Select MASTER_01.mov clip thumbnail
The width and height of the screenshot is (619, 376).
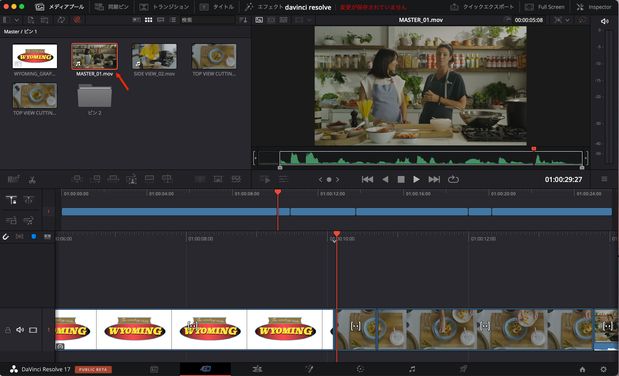point(94,56)
